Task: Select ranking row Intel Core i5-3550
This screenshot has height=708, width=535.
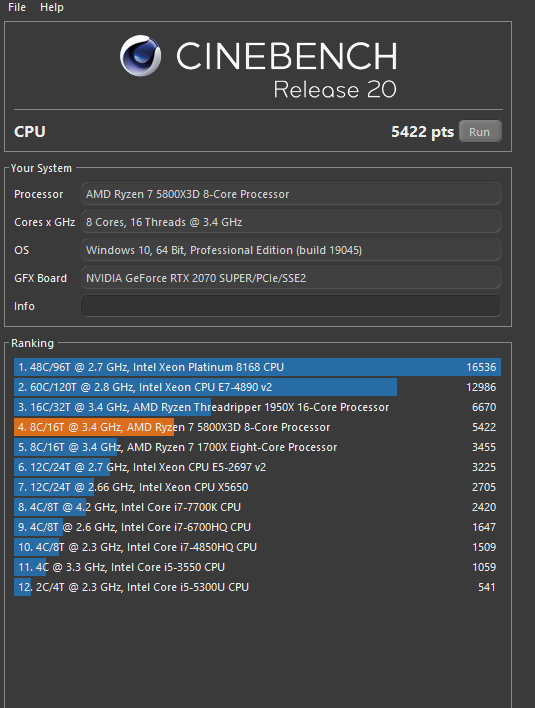Action: (257, 567)
